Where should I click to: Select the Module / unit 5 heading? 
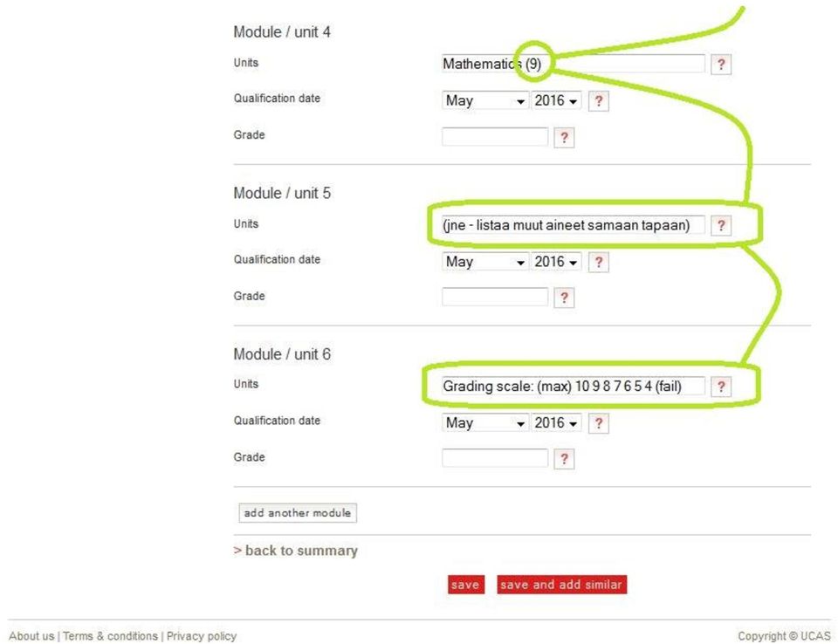pyautogui.click(x=282, y=193)
